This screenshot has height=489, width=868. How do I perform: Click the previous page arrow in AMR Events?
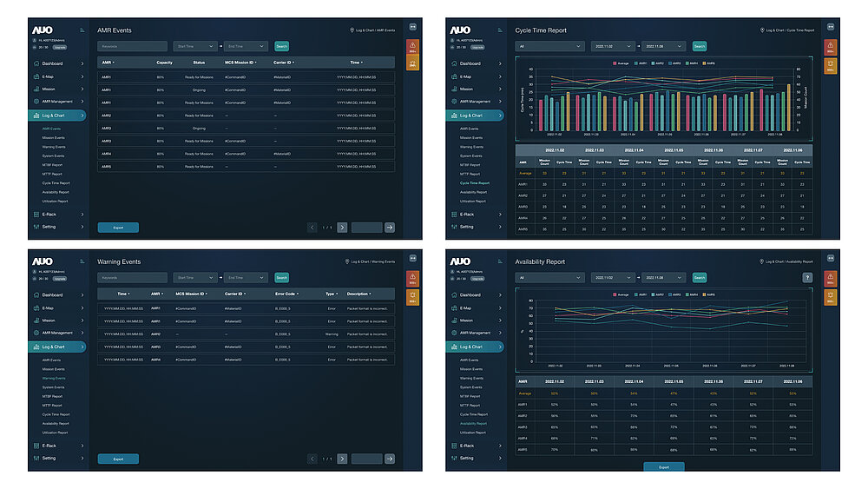(x=312, y=227)
